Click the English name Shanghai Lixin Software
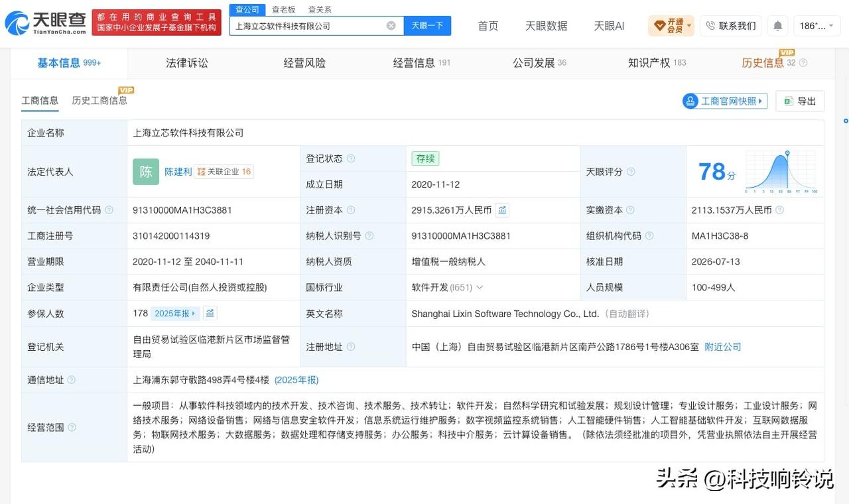The height and width of the screenshot is (504, 849). pyautogui.click(x=505, y=314)
